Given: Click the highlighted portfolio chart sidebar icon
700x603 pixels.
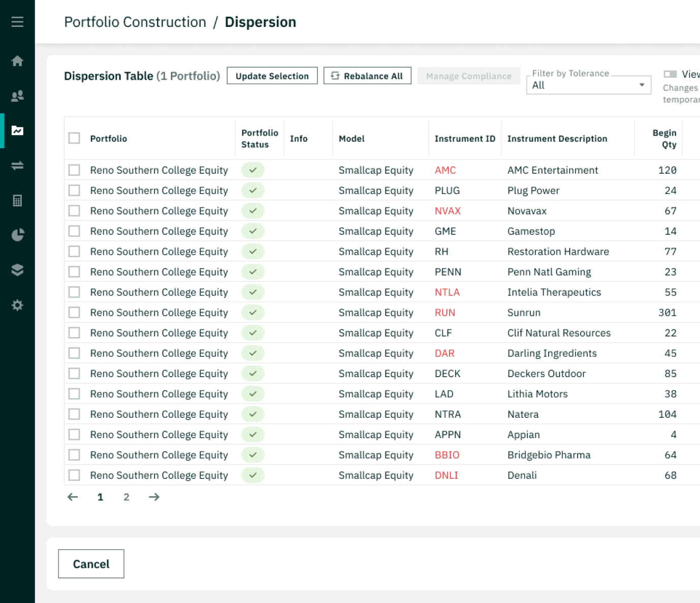Looking at the screenshot, I should pyautogui.click(x=17, y=130).
